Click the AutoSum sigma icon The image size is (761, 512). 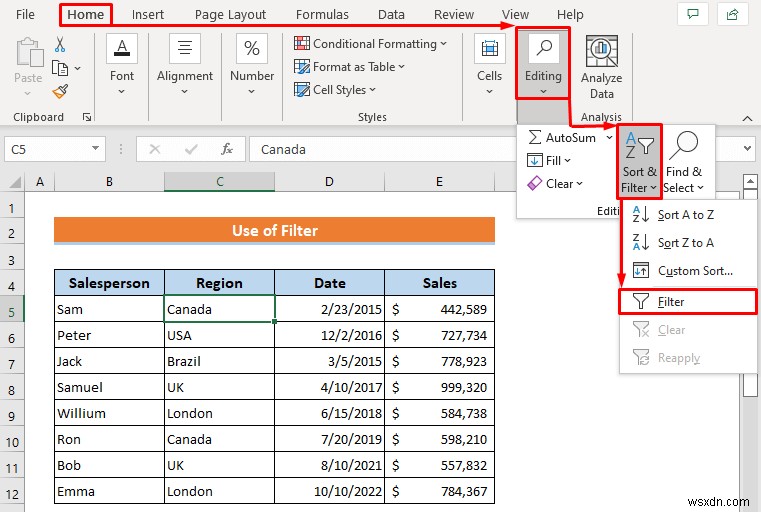point(534,137)
